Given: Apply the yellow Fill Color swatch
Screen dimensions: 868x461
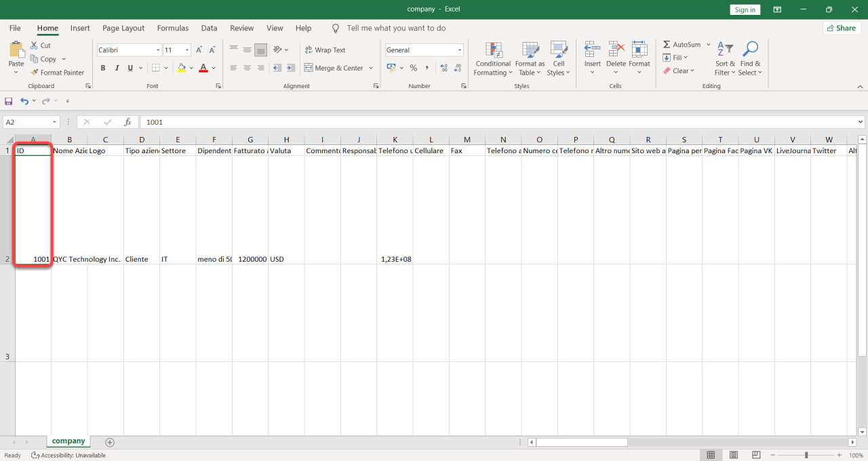Looking at the screenshot, I should tap(181, 68).
